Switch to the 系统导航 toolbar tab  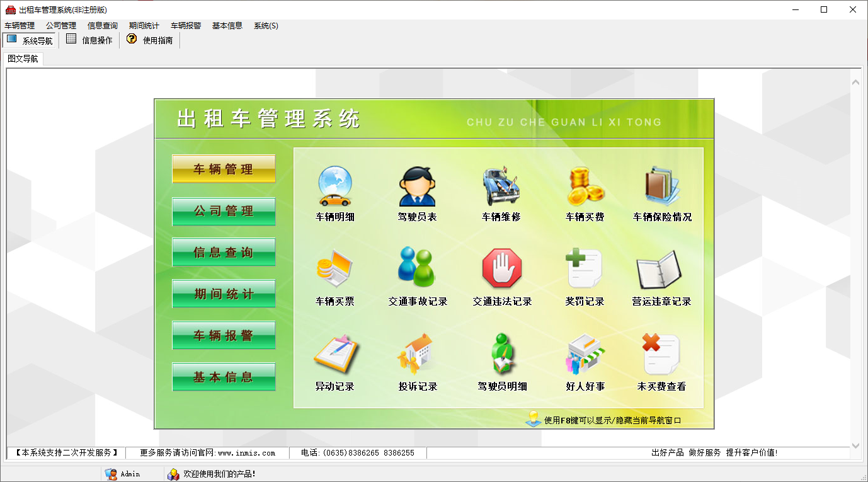30,40
